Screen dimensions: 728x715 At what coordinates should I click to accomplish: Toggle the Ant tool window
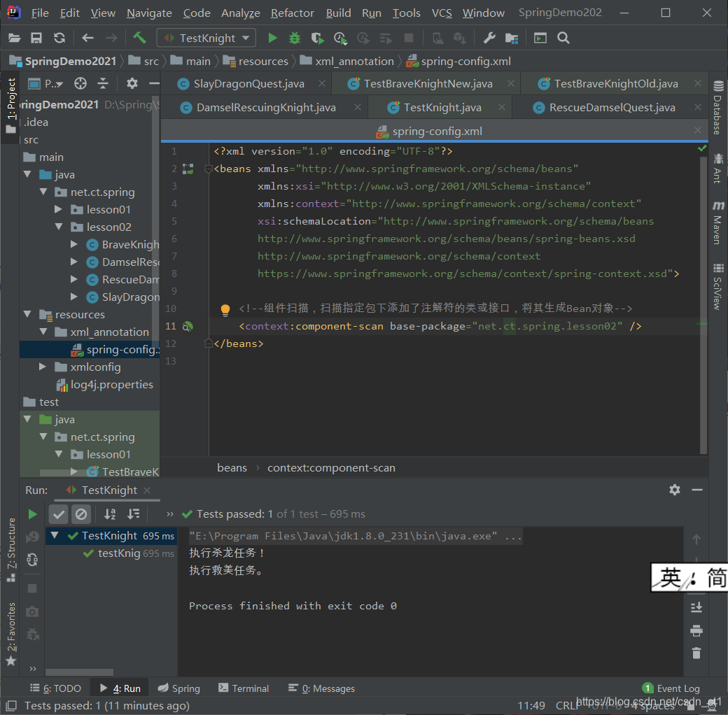pos(717,168)
